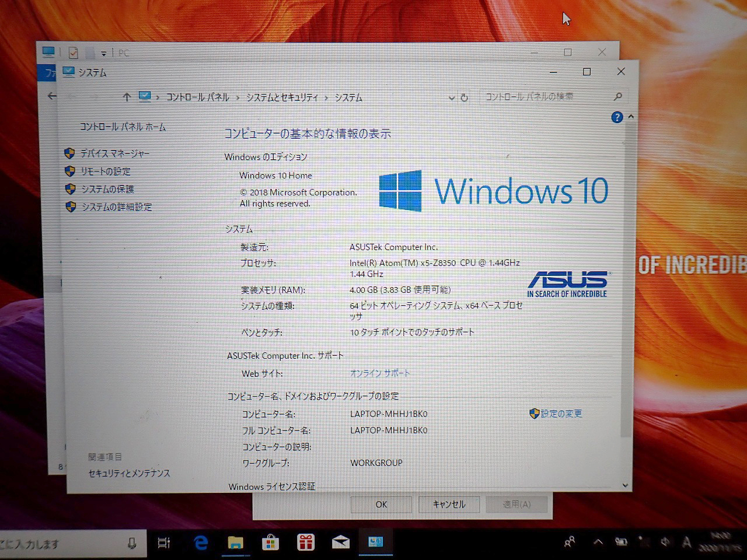The image size is (747, 560).
Task: Click ASUSTek Computer Inc. manufacturer value
Action: pyautogui.click(x=393, y=247)
